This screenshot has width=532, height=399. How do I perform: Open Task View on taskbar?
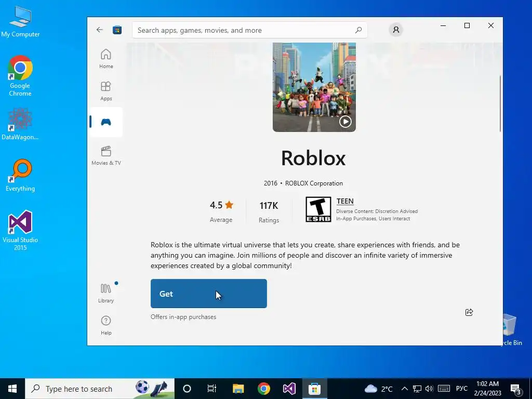[212, 389]
